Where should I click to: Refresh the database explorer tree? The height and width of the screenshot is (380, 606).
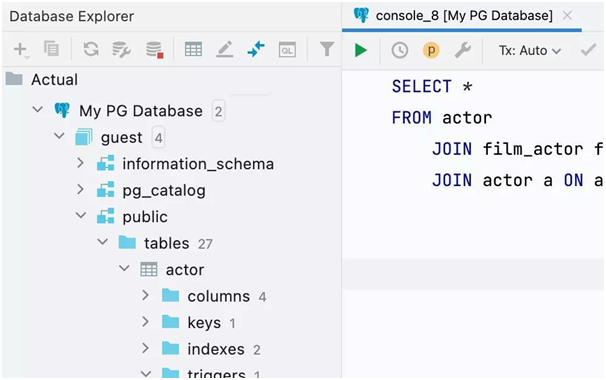91,49
